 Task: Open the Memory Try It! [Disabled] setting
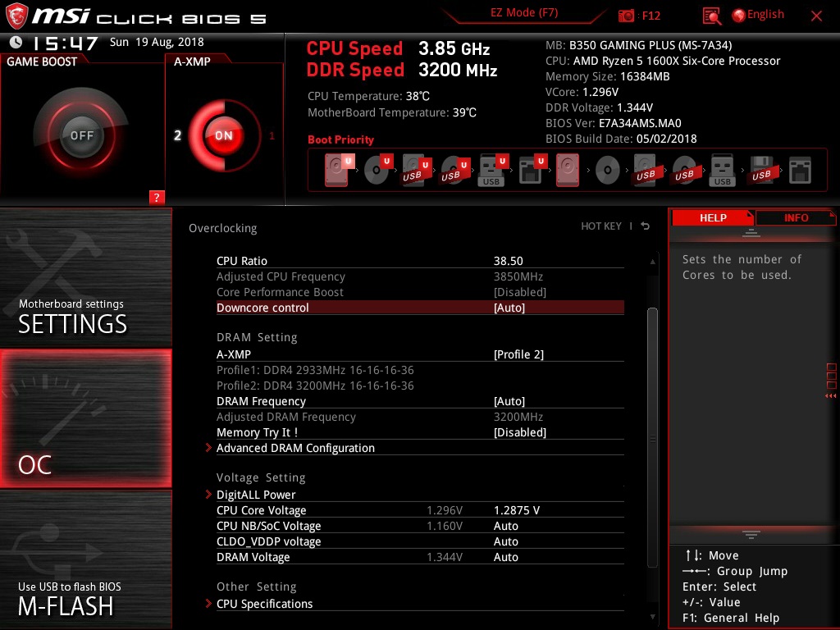click(x=420, y=432)
